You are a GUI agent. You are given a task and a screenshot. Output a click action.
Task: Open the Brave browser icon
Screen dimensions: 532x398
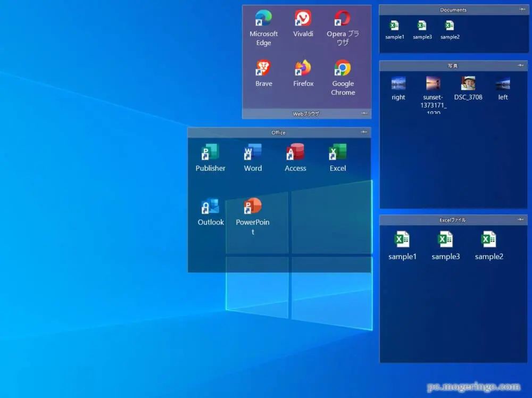pos(263,69)
